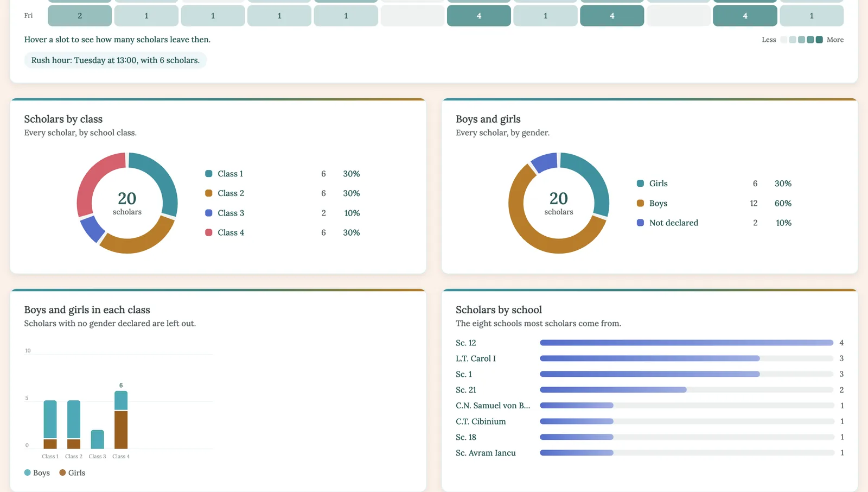Click the 20 scholars center of the class donut
868x492 pixels.
coord(127,203)
